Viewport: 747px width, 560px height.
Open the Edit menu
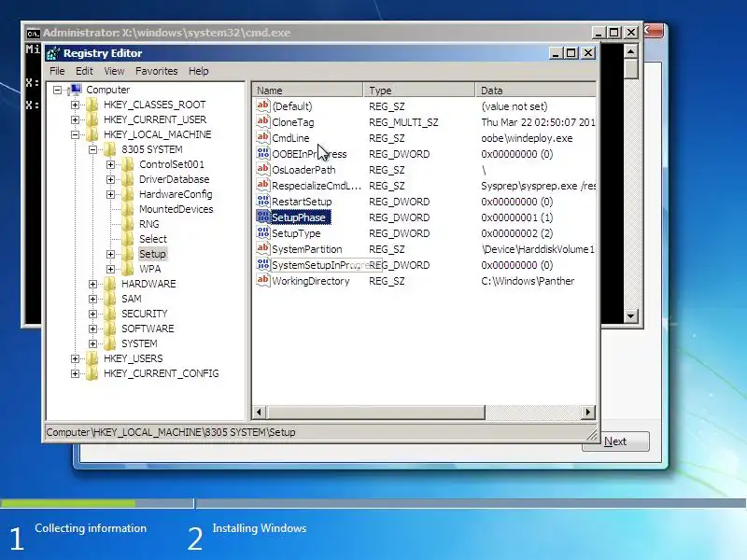coord(84,71)
